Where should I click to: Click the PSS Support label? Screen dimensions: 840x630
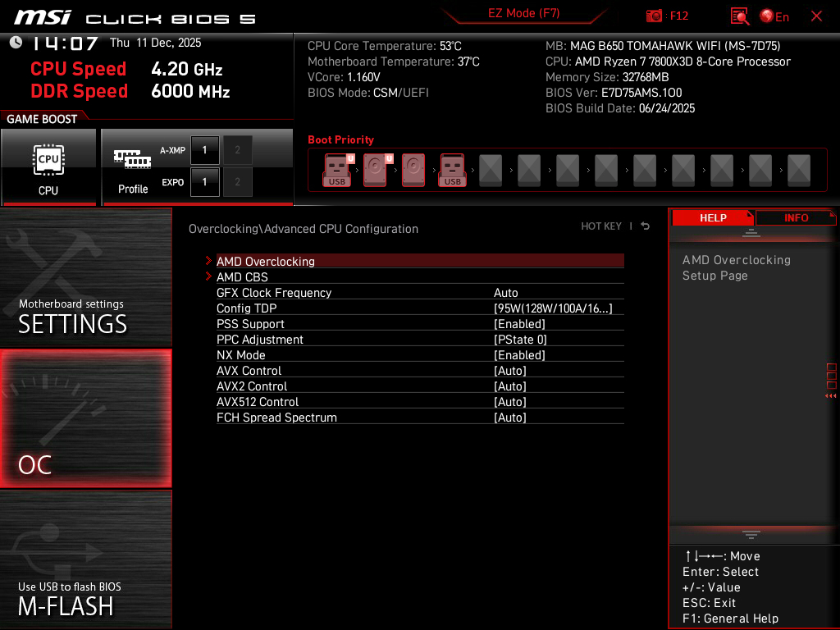point(250,323)
